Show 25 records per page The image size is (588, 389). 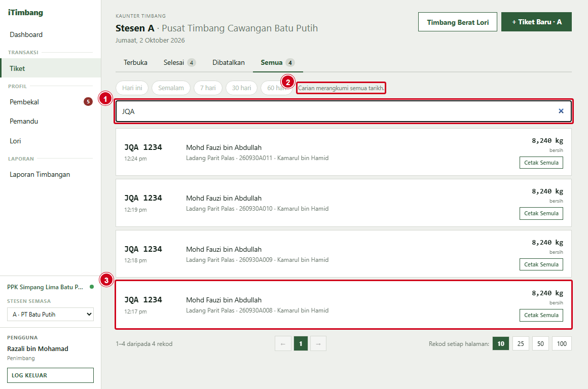click(521, 343)
